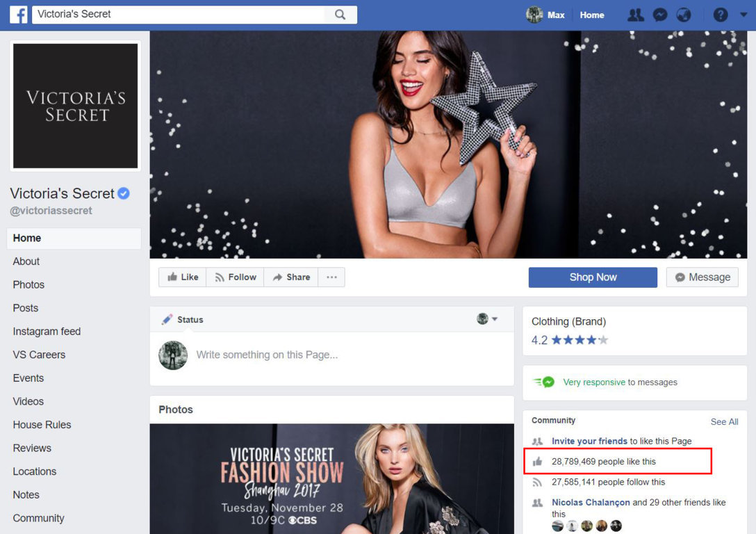
Task: Click the Photos section heading
Action: click(x=176, y=410)
